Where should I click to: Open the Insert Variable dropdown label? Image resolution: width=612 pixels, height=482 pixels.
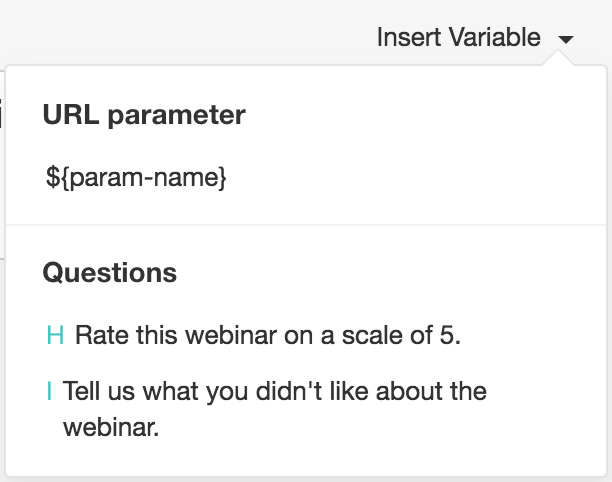[459, 37]
